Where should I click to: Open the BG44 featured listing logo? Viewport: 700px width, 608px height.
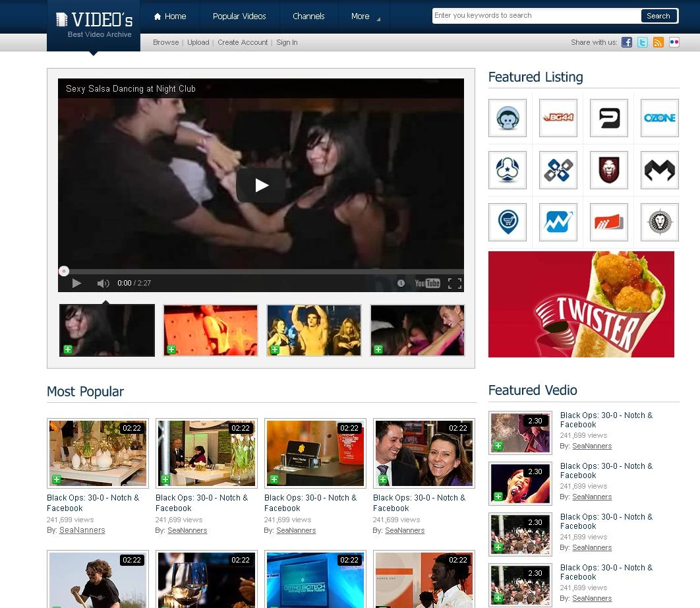[558, 118]
